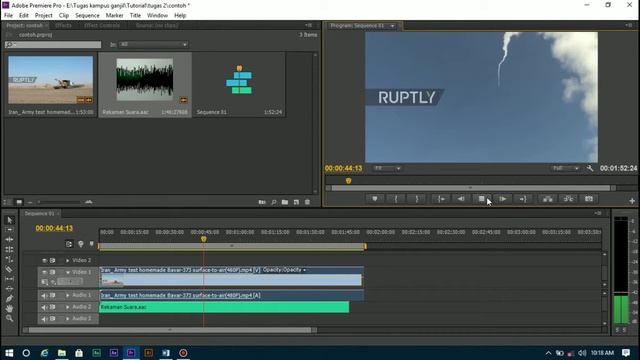Switch to the Effect Controls tab
This screenshot has height=360, width=640.
click(102, 25)
